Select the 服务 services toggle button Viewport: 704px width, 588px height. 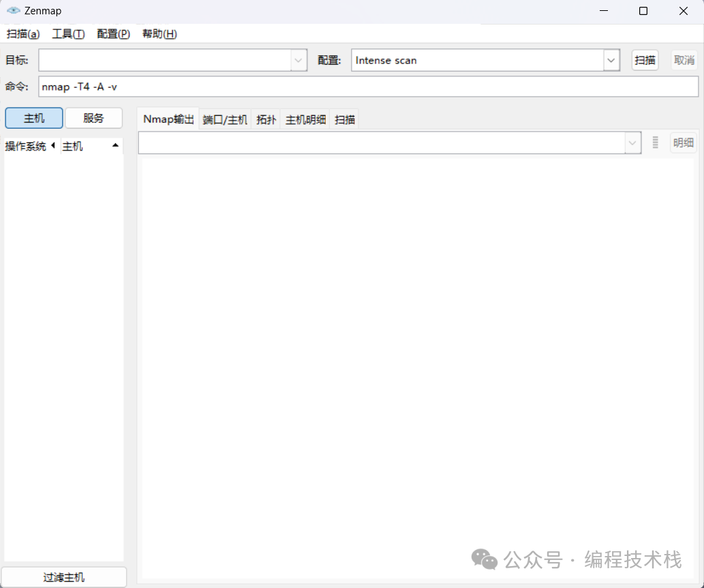point(93,118)
